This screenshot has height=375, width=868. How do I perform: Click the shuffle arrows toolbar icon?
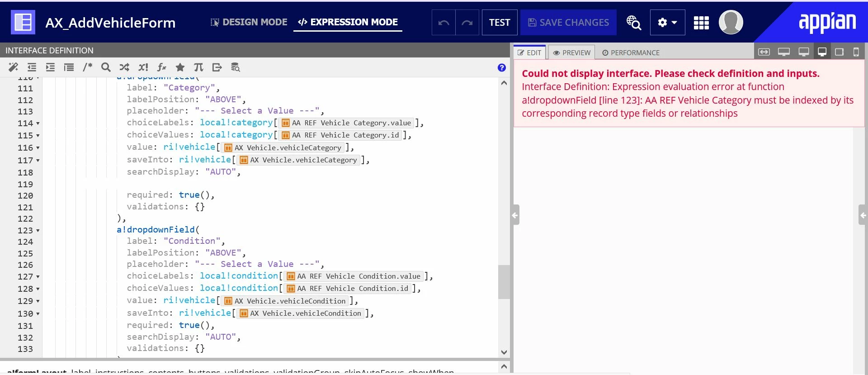point(124,67)
